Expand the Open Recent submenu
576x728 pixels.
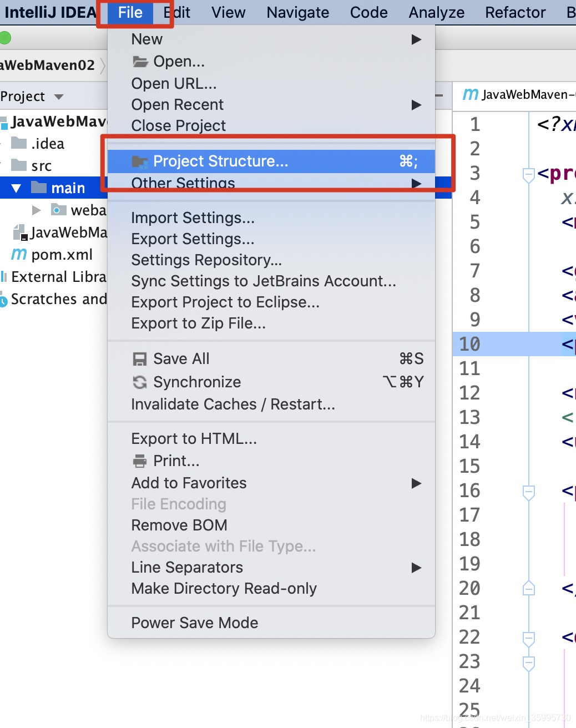click(x=271, y=104)
